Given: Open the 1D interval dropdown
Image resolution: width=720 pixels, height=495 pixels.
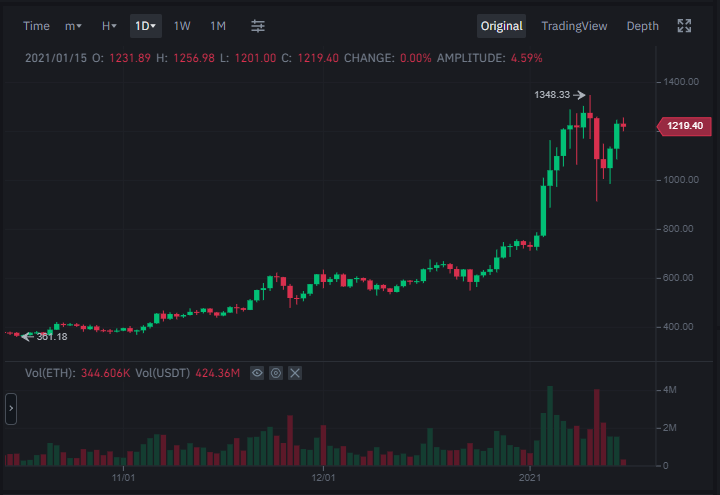Looking at the screenshot, I should (x=146, y=26).
